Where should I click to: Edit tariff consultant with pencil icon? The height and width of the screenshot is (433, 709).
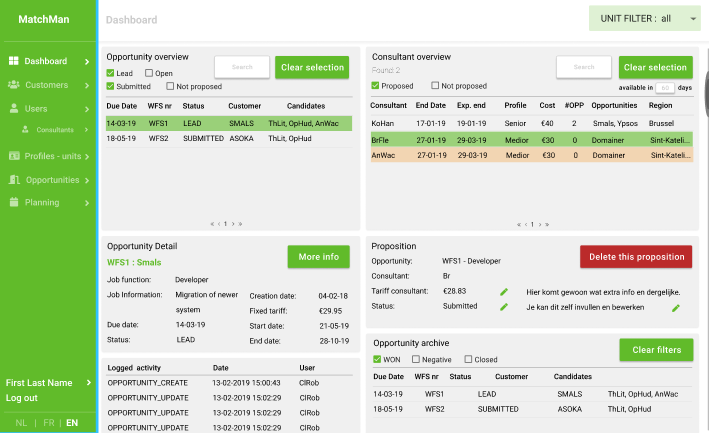pos(505,291)
